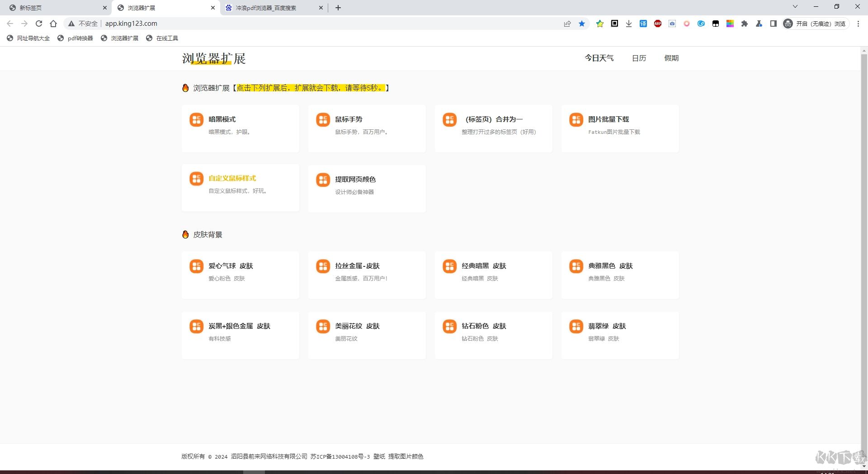
Task: Click the orange icon on 提取网页颜色 card
Action: tap(323, 180)
